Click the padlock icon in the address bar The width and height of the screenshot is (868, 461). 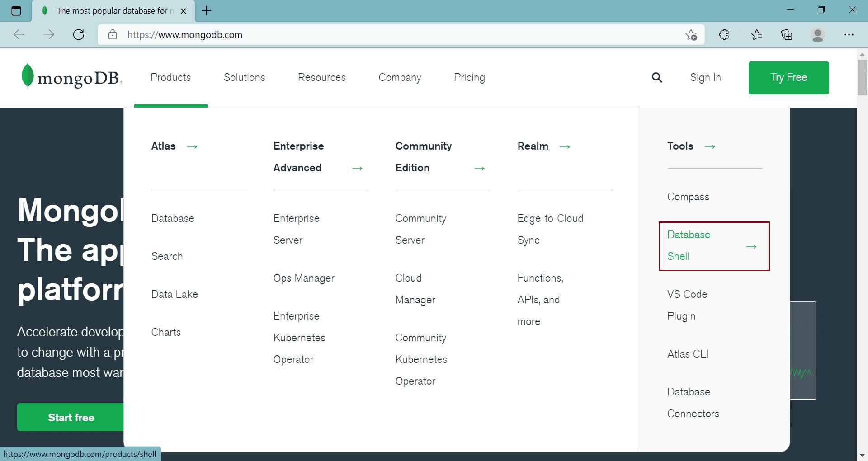[x=112, y=34]
